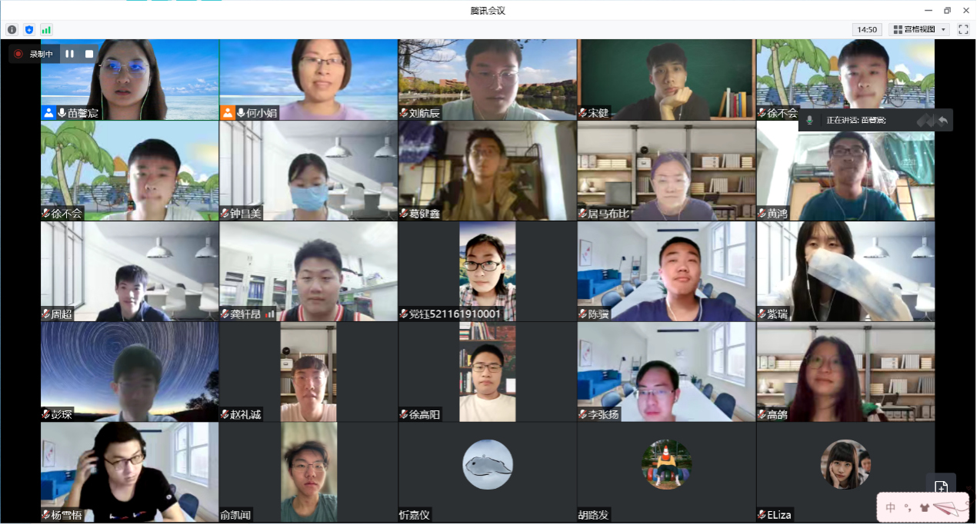The image size is (980, 528).
Task: Click the reply arrow in the speaking bar
Action: (942, 120)
